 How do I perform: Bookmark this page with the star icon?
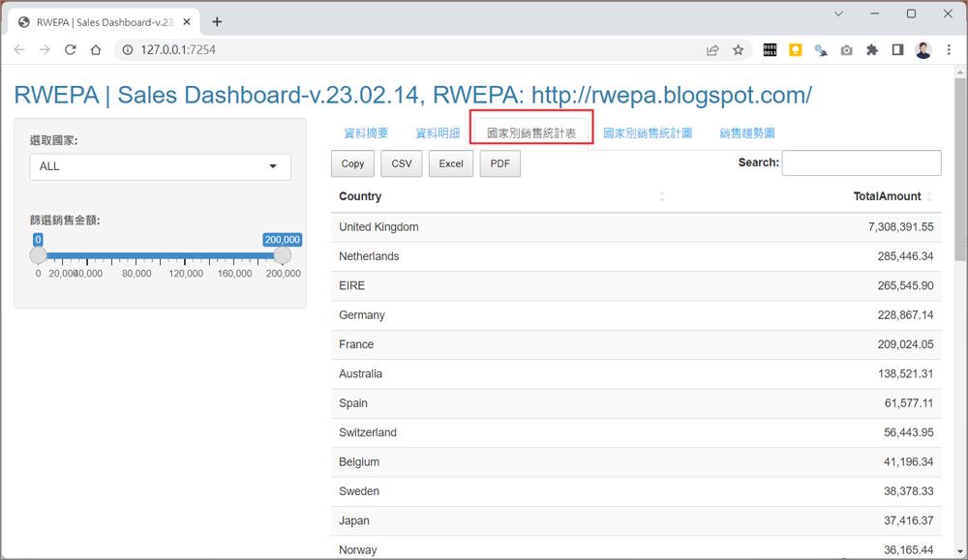[739, 50]
